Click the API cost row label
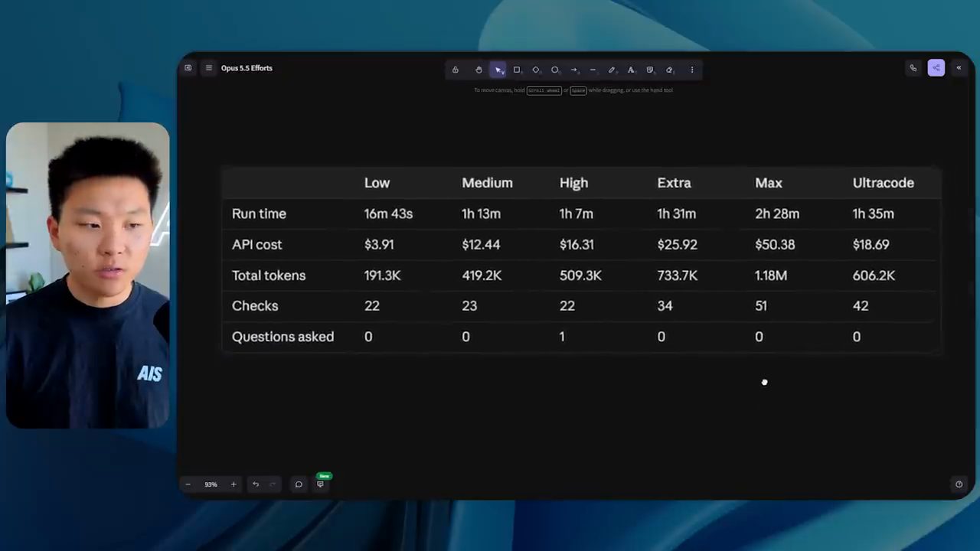This screenshot has width=980, height=551. click(257, 244)
